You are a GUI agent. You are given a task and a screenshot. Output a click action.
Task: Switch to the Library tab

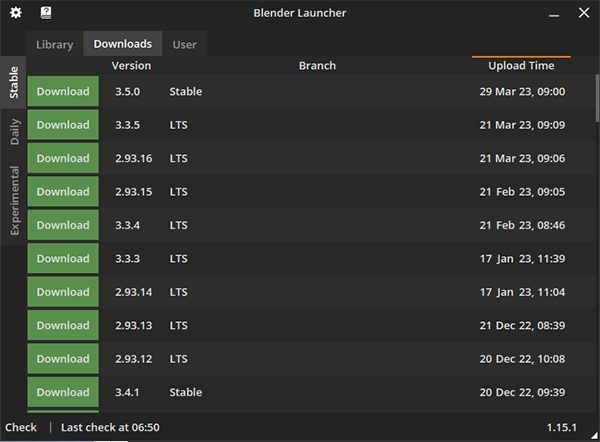(x=55, y=44)
